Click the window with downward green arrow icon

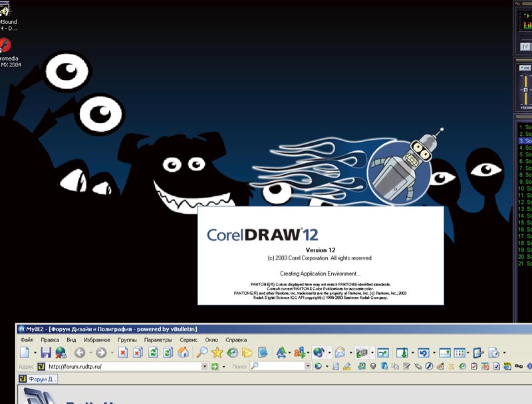402,353
